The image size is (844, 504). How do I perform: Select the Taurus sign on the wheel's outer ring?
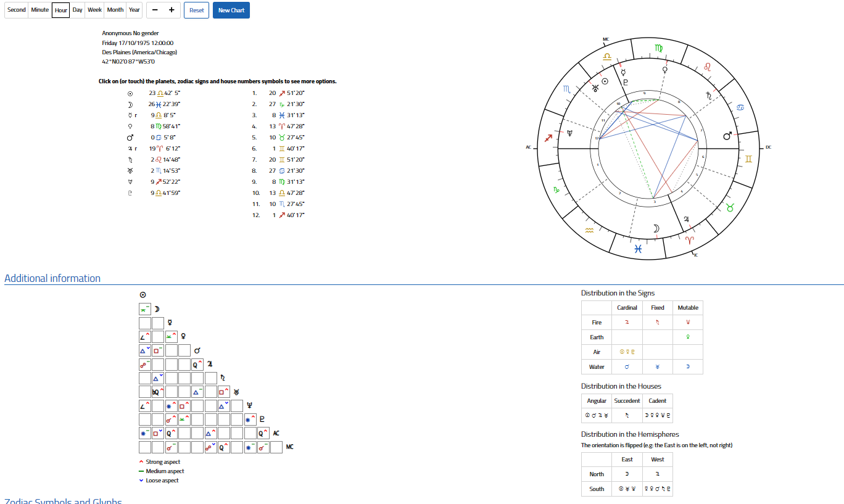[730, 208]
